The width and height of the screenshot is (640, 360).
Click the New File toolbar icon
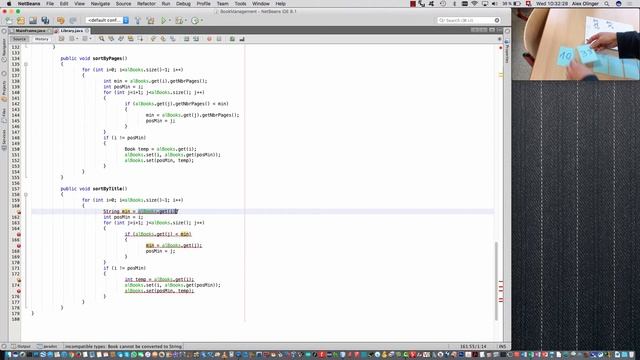[9, 20]
